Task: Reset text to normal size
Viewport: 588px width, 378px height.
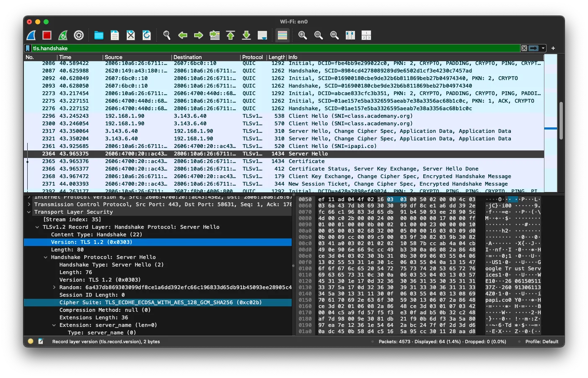Action: [334, 35]
